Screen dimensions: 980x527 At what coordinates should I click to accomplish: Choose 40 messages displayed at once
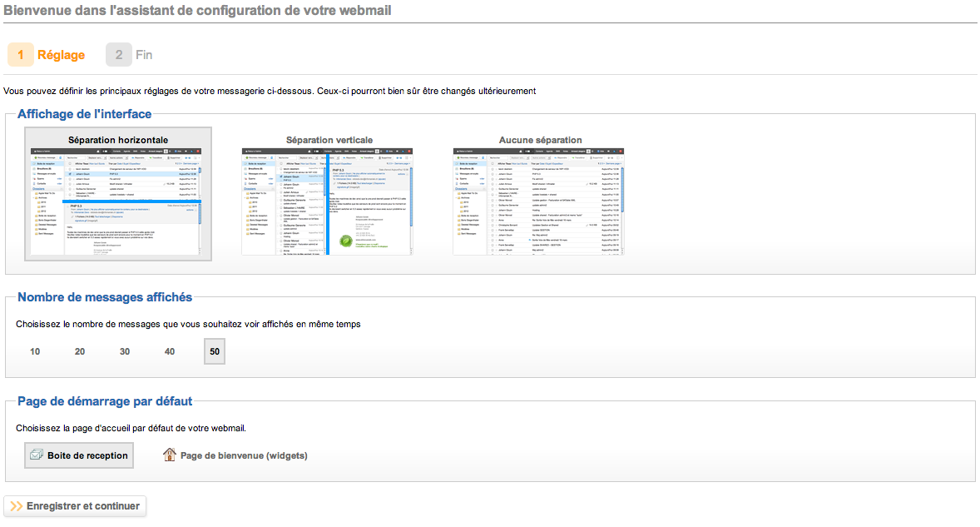tap(169, 351)
